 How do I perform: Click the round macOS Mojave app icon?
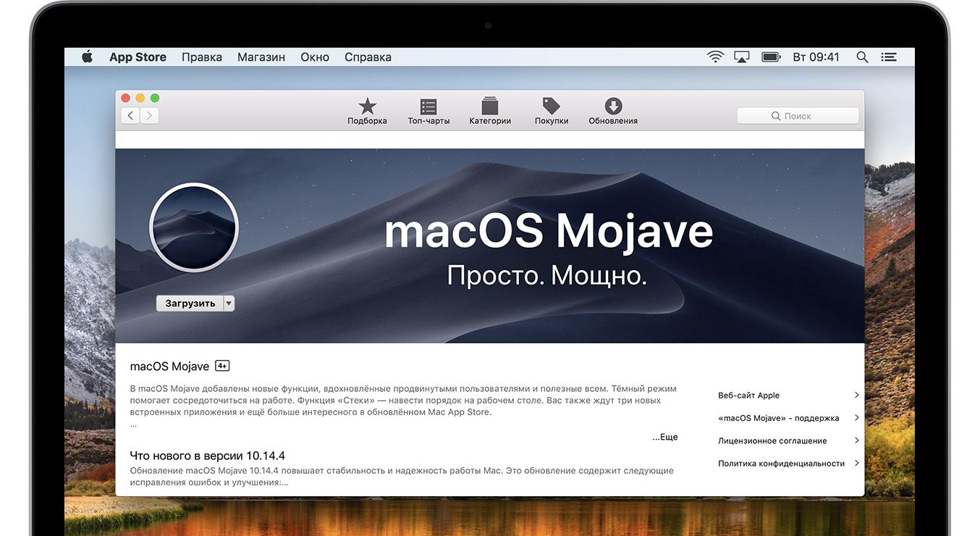pyautogui.click(x=194, y=227)
